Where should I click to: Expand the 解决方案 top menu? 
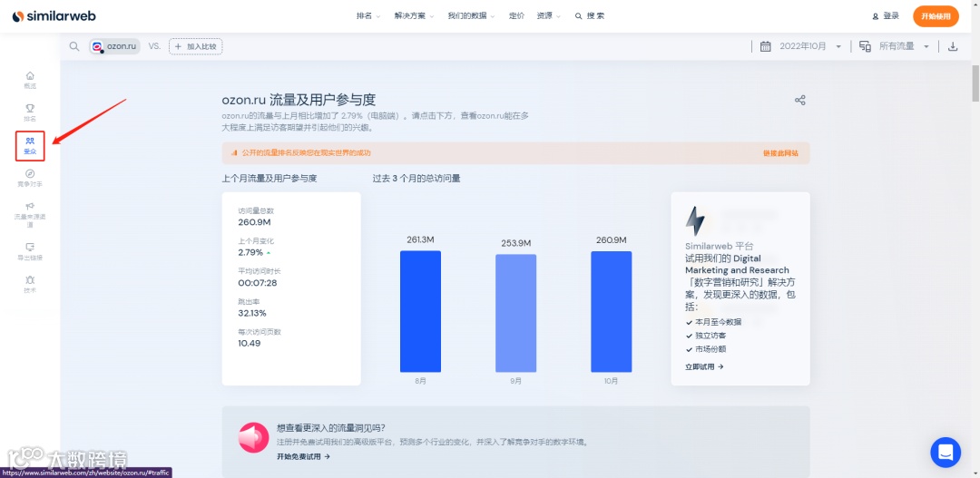[x=414, y=16]
